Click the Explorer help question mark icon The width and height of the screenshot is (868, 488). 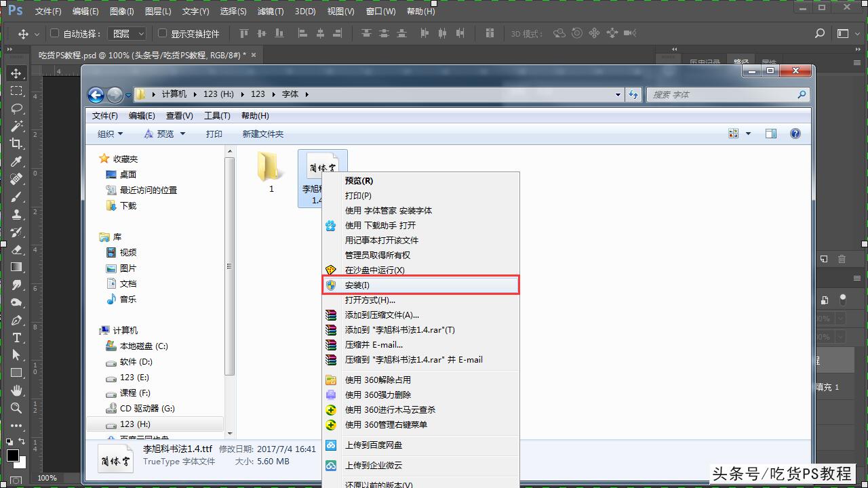coord(795,134)
